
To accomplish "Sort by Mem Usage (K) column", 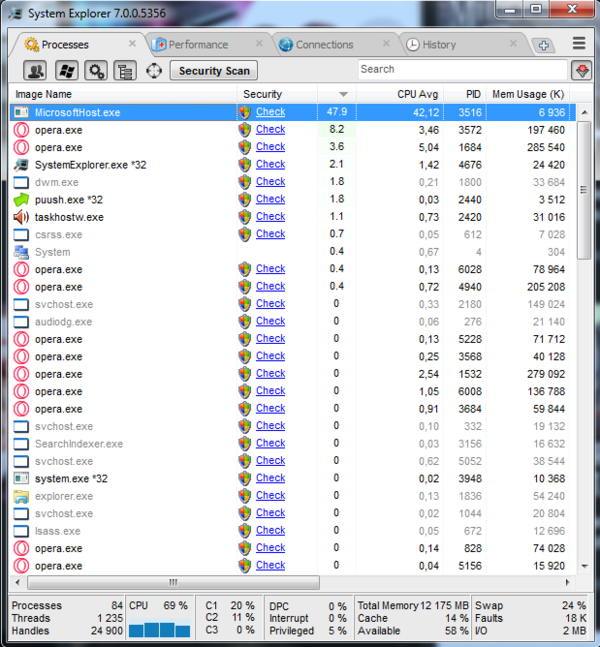I will (x=528, y=94).
